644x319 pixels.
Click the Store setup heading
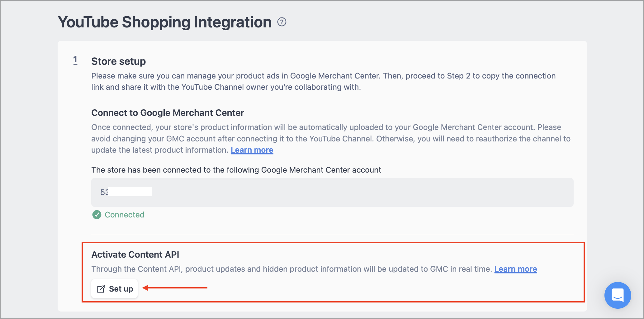pos(119,61)
